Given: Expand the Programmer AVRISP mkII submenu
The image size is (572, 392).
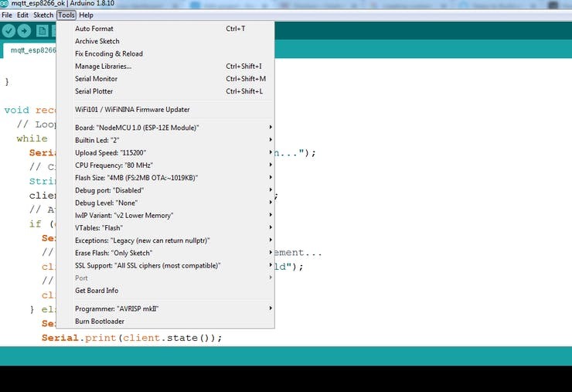Looking at the screenshot, I should point(165,308).
